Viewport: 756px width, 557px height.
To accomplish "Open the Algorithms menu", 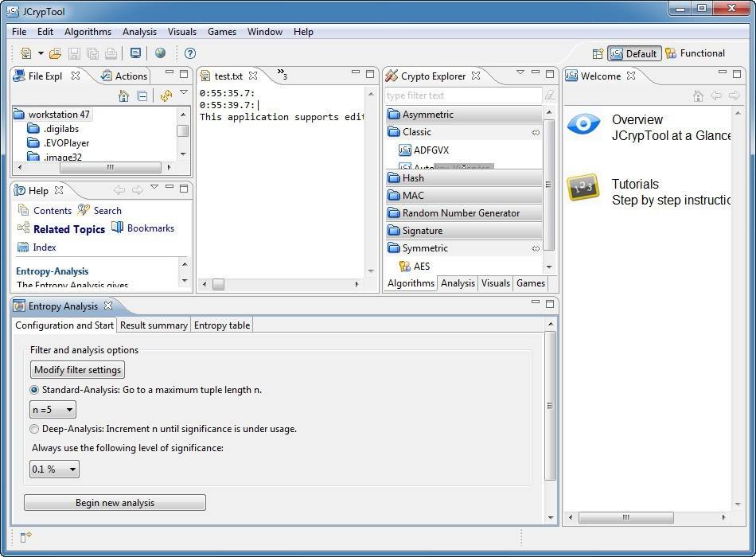I will point(88,32).
